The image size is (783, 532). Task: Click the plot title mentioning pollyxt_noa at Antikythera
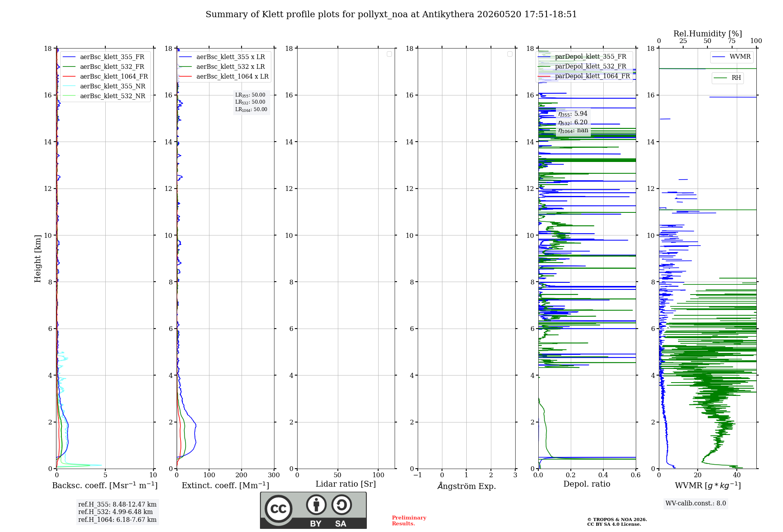click(x=391, y=14)
